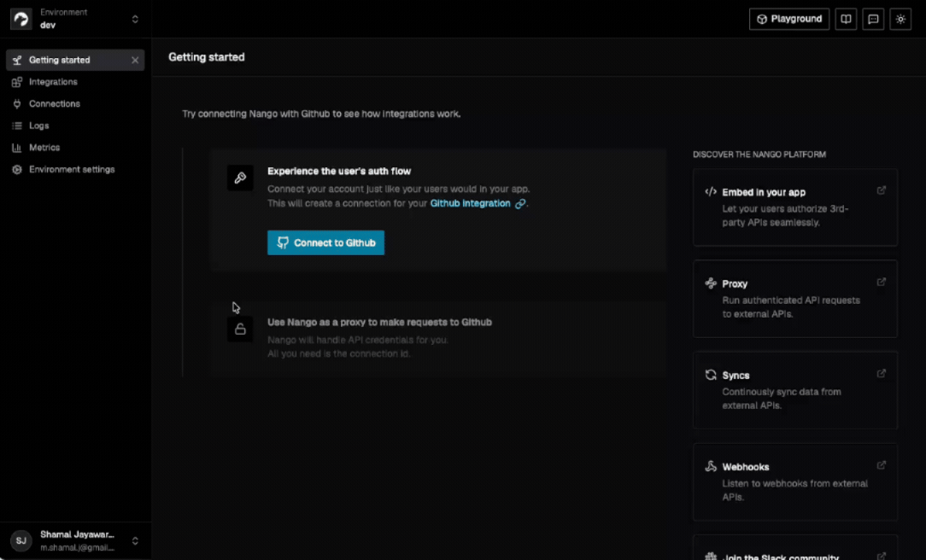Image resolution: width=926 pixels, height=560 pixels.
Task: Expand the Shamal Jayawar... account menu chevrons
Action: point(135,540)
